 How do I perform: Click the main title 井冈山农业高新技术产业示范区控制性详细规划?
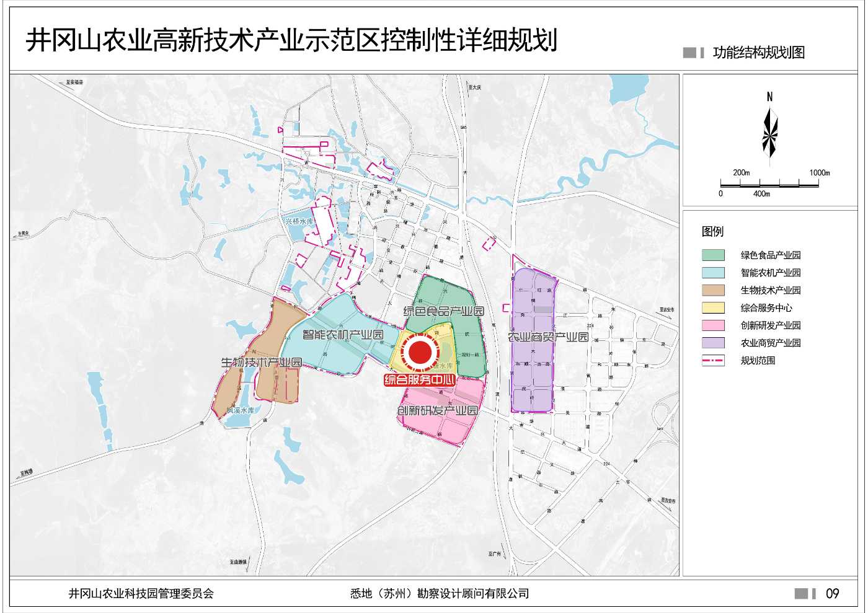click(x=291, y=40)
